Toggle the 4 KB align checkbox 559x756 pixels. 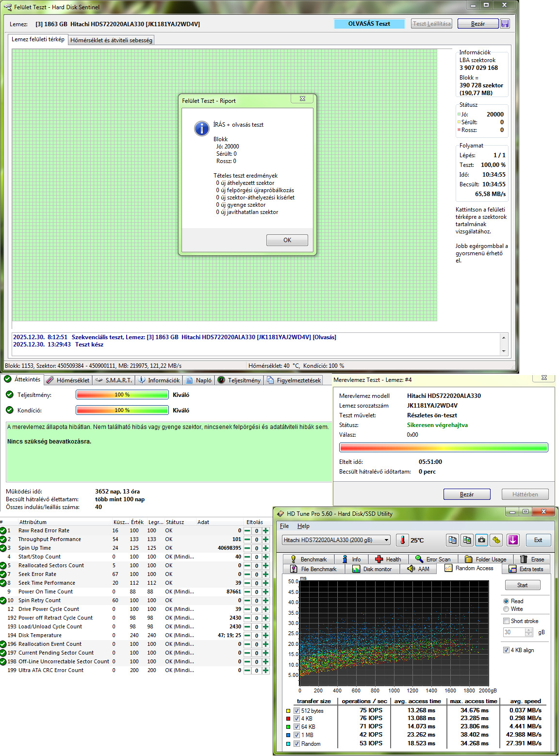pyautogui.click(x=506, y=650)
